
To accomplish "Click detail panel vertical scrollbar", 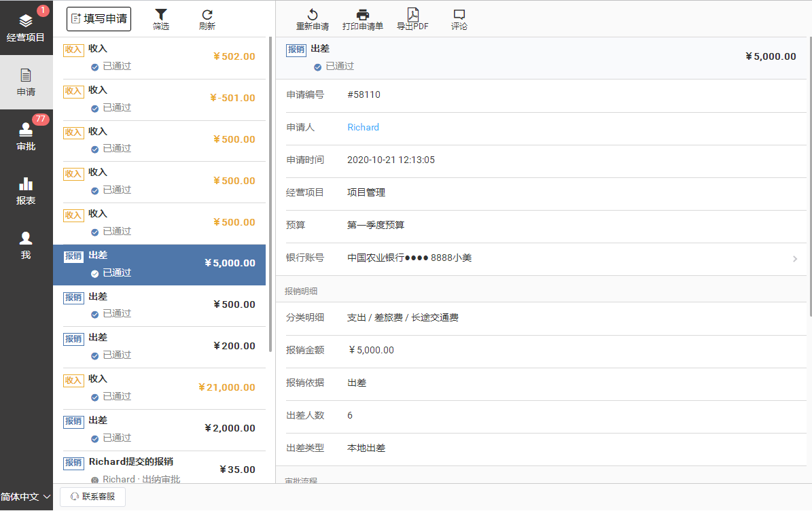I will [811, 176].
